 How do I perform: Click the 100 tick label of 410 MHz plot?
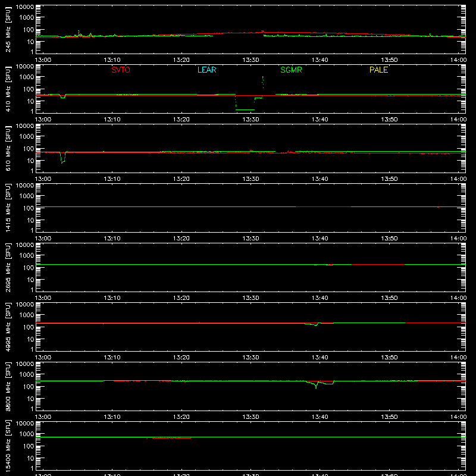29,89
